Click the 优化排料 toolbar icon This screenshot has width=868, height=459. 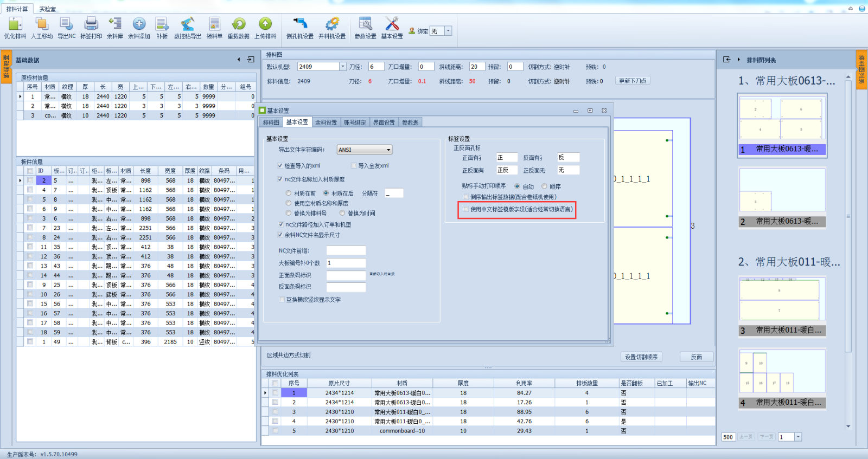(x=15, y=24)
